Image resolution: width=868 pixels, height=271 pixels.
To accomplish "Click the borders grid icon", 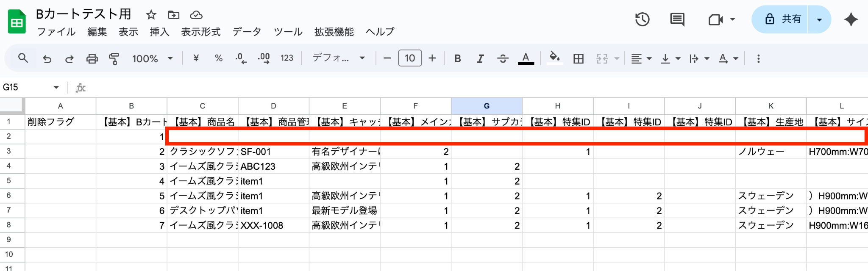I will click(578, 58).
